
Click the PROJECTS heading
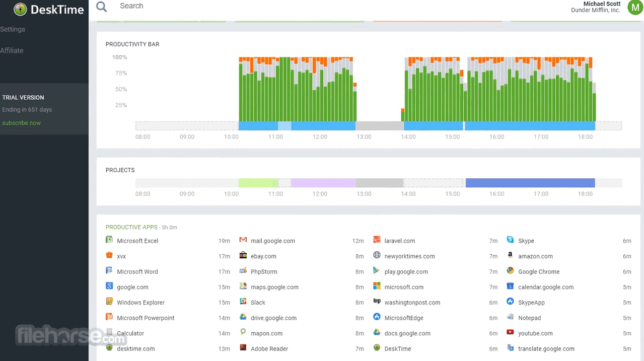point(120,170)
